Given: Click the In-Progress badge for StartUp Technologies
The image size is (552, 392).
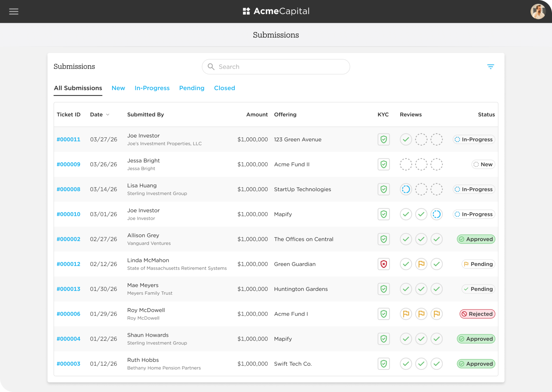Looking at the screenshot, I should pos(474,189).
